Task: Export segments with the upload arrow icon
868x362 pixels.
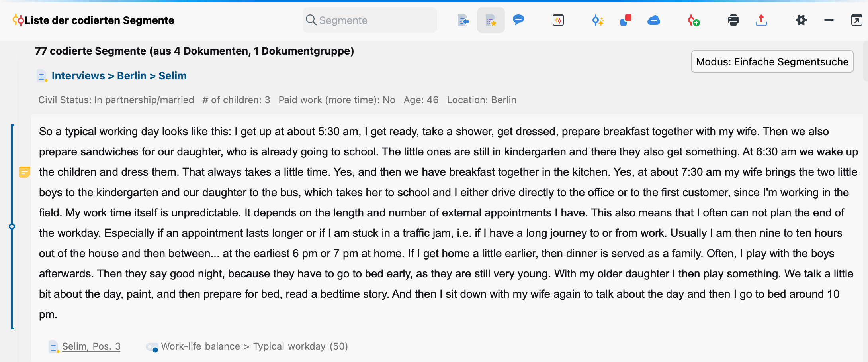Action: [x=761, y=20]
